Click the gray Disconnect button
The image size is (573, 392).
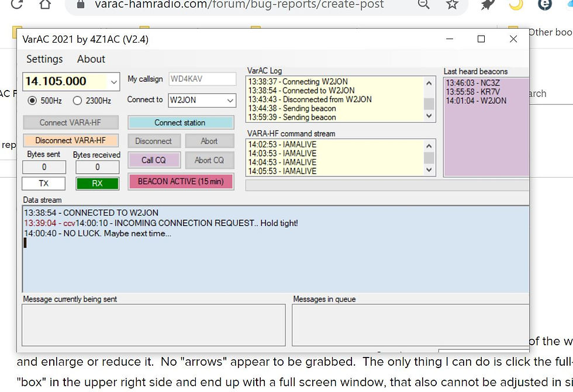(x=154, y=141)
